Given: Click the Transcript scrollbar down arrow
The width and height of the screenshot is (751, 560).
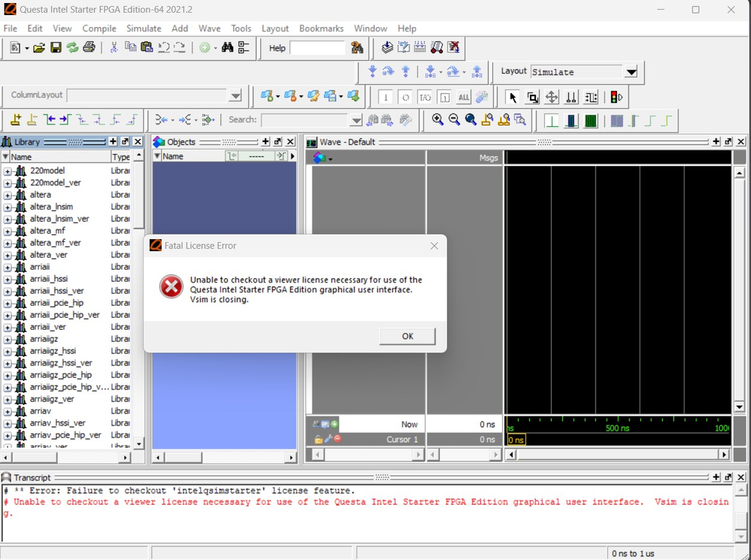Looking at the screenshot, I should pos(740,538).
